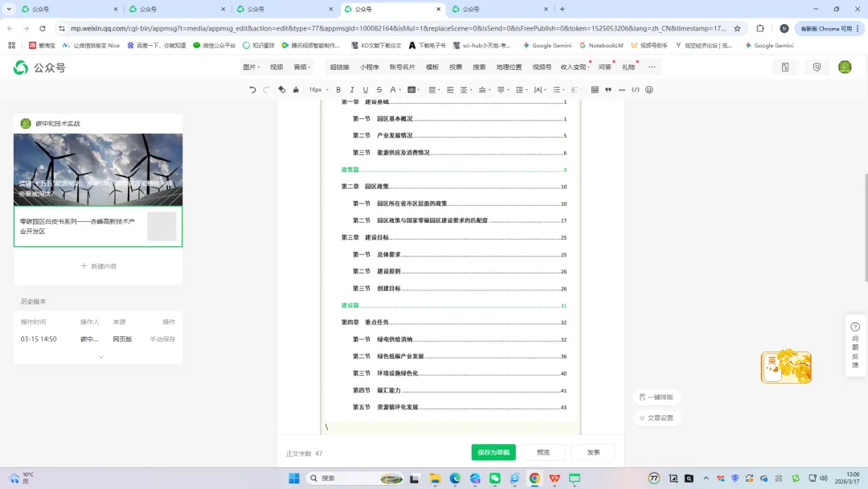Insert a 超链接 hyperlink

point(339,67)
